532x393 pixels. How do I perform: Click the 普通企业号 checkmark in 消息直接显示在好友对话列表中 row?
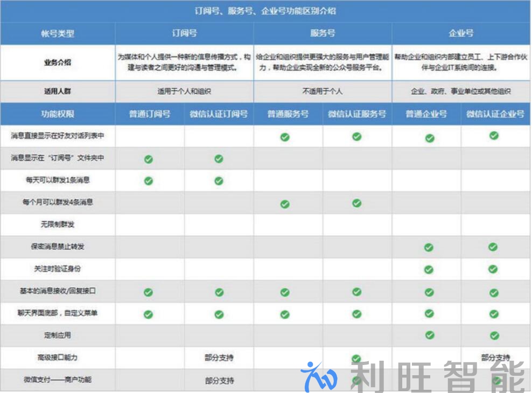click(x=430, y=138)
